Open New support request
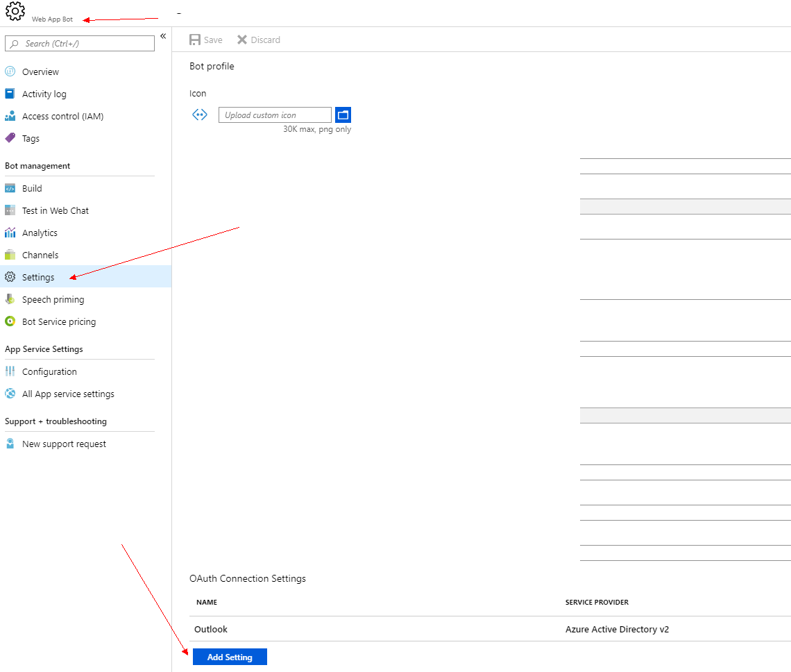The image size is (791, 672). (64, 444)
